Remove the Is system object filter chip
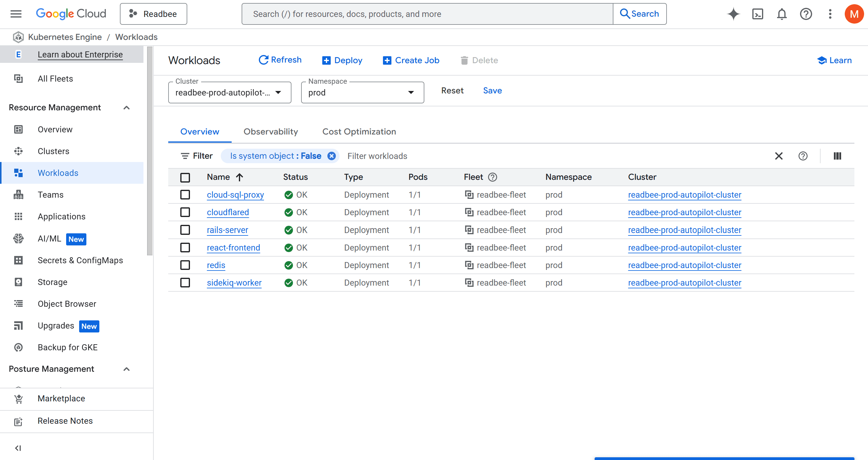Image resolution: width=868 pixels, height=460 pixels. coord(331,156)
